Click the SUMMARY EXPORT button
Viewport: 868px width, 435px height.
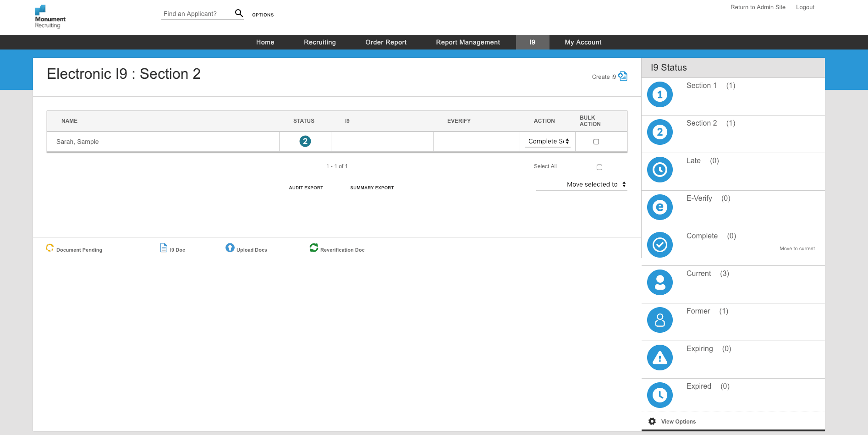tap(372, 187)
